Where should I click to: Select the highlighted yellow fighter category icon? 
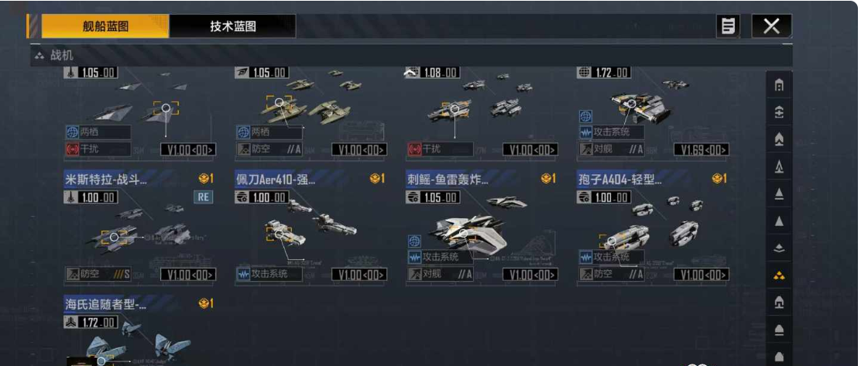coord(779,275)
